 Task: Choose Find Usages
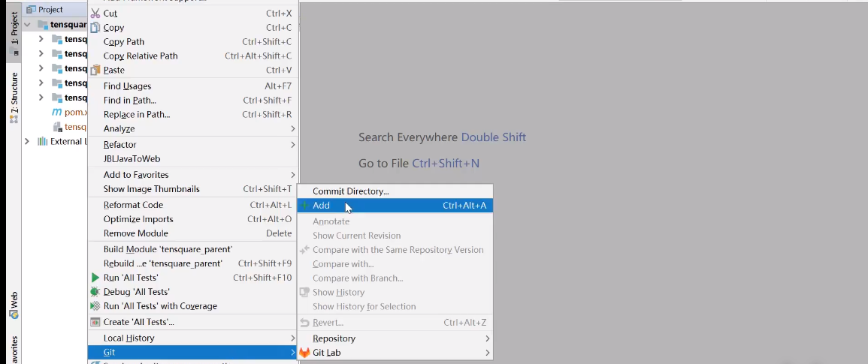pyautogui.click(x=193, y=86)
